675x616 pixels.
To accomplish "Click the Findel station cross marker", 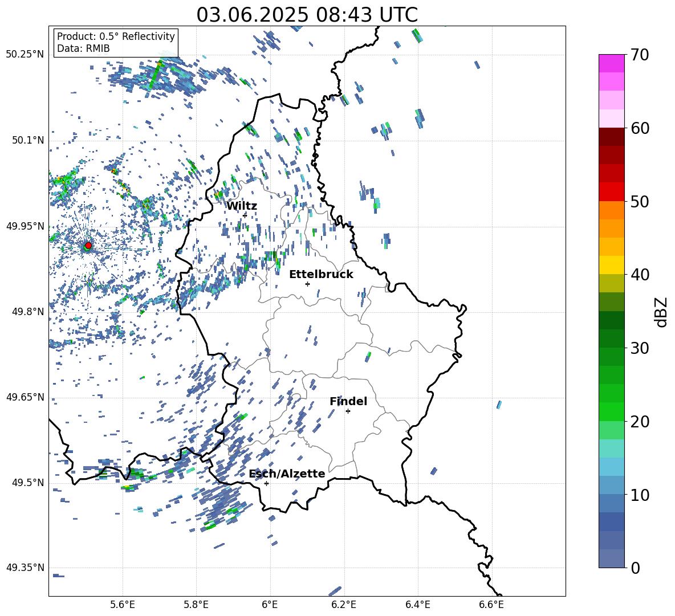I will click(x=348, y=411).
